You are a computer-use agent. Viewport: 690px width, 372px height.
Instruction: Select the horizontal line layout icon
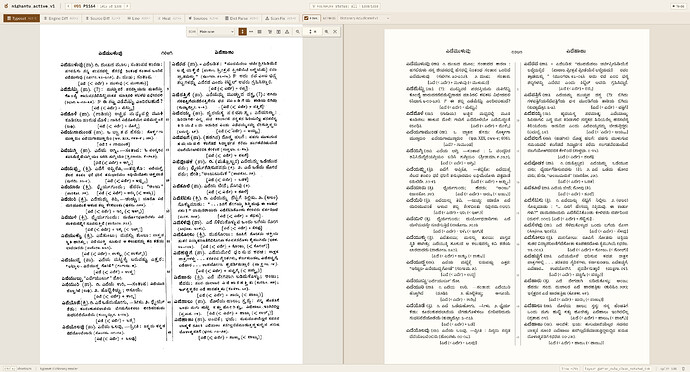251,32
